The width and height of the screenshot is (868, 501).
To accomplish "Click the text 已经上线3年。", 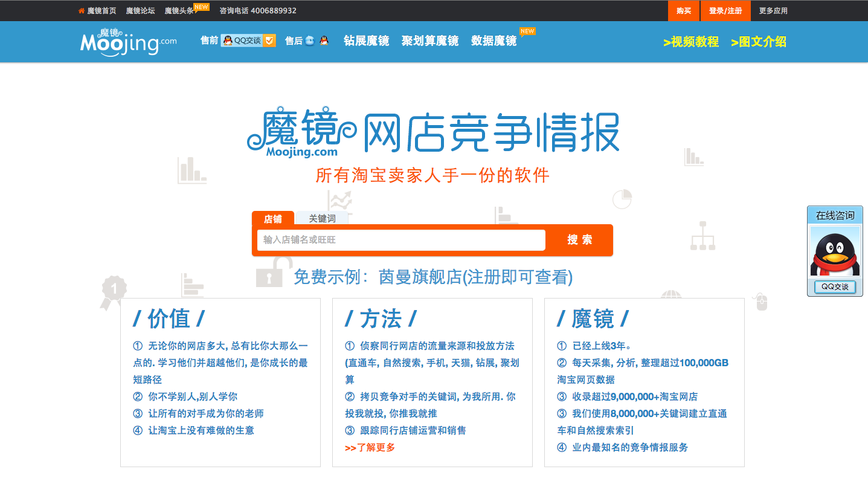I will [x=602, y=346].
